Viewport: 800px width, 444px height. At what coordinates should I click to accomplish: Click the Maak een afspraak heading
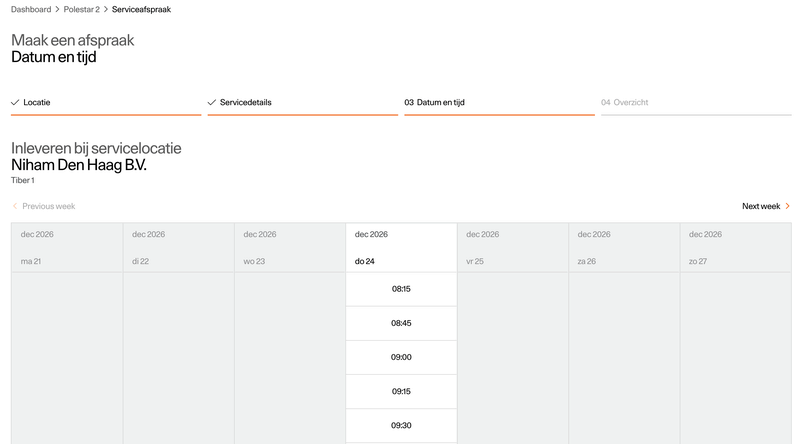(72, 40)
